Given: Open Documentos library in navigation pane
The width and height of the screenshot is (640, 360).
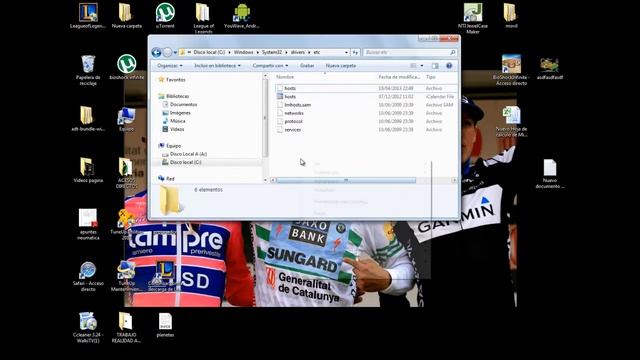Looking at the screenshot, I should pyautogui.click(x=183, y=104).
